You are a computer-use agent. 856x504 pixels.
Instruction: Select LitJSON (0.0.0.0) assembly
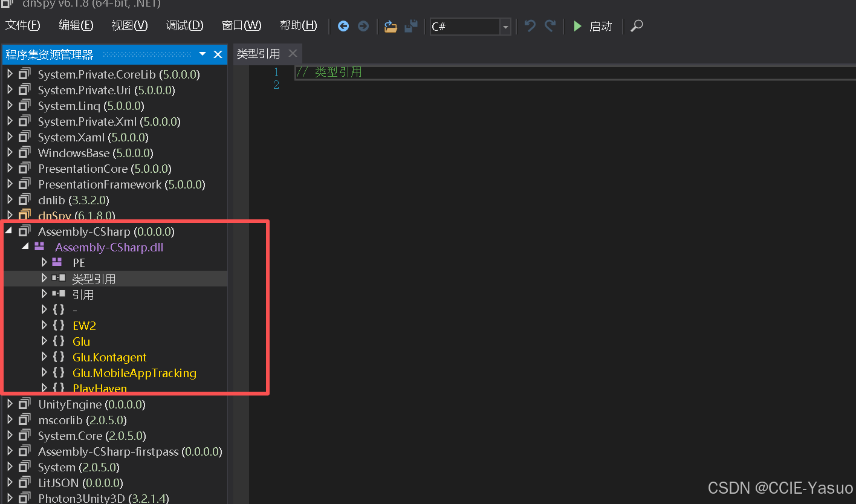click(x=80, y=483)
